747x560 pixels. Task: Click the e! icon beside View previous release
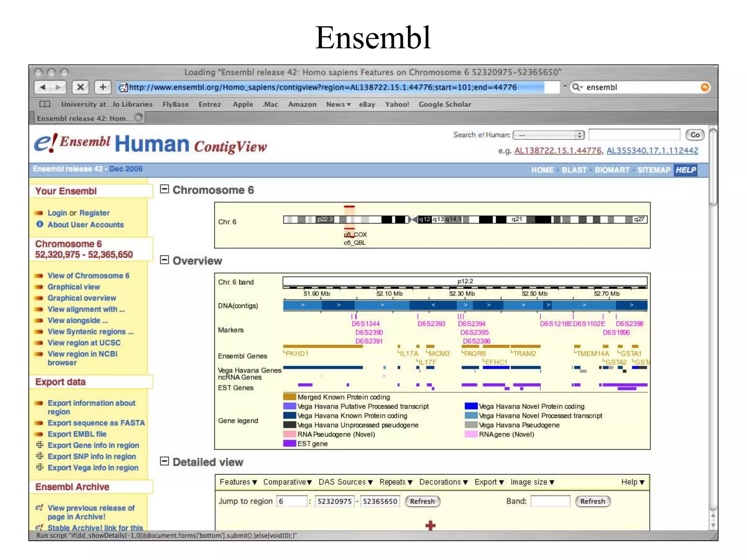[x=39, y=507]
